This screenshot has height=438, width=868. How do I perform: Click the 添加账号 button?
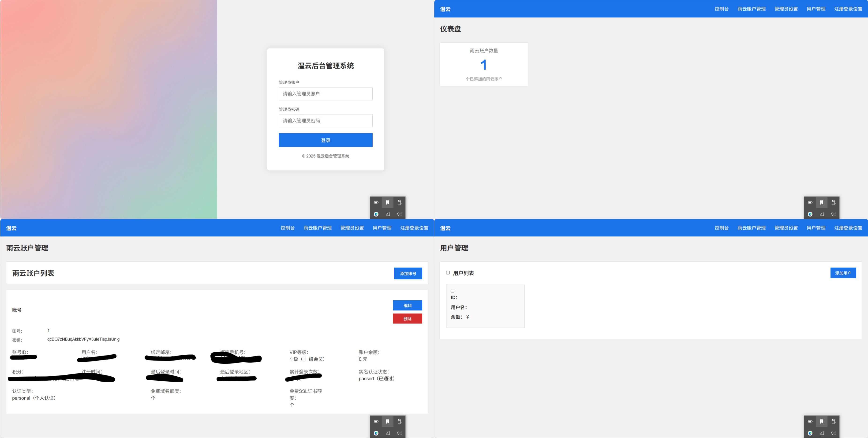[408, 273]
